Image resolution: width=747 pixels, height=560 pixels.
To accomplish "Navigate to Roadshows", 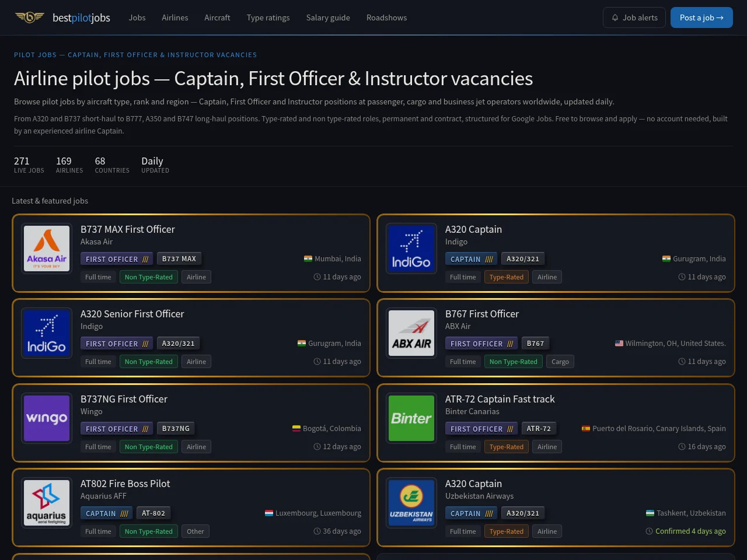I will (387, 17).
